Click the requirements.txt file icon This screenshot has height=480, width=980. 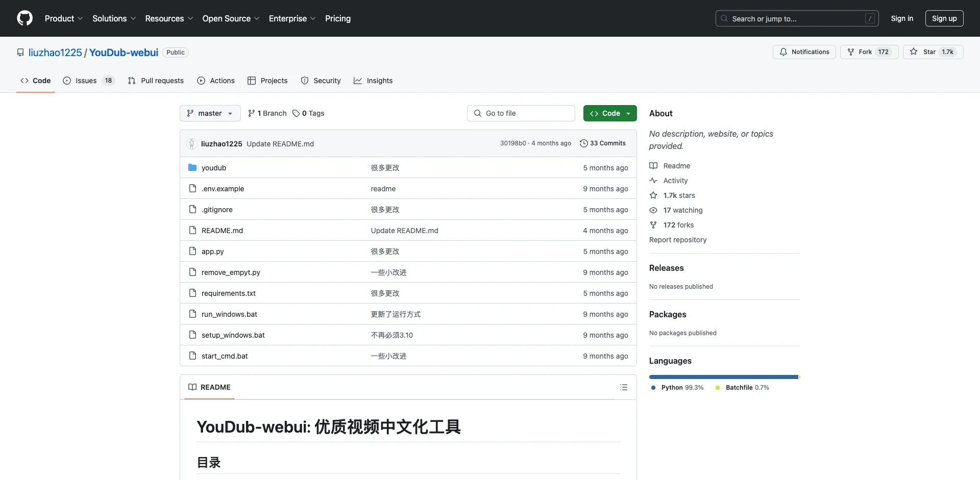pyautogui.click(x=192, y=293)
